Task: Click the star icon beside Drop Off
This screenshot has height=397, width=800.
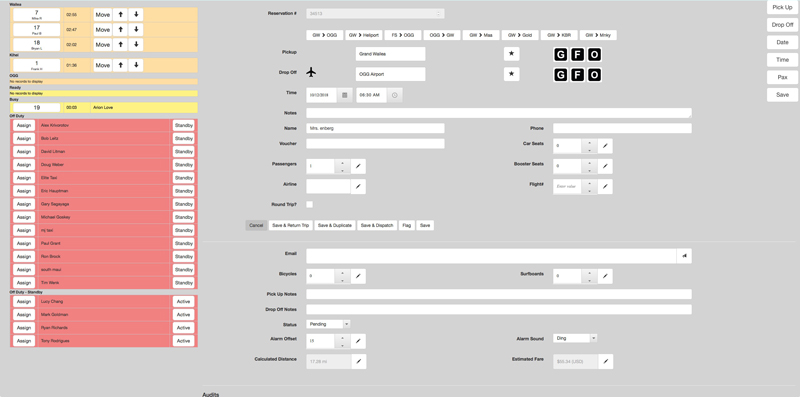Action: 512,74
